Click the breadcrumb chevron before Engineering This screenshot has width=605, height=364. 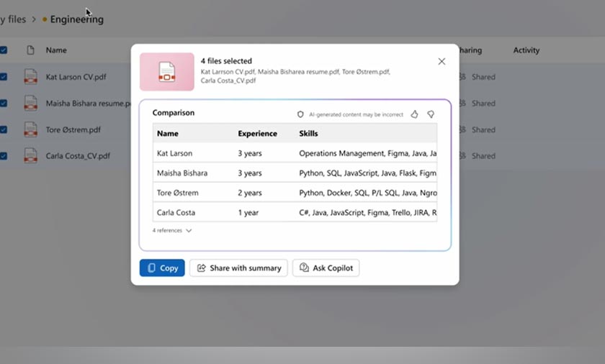(x=34, y=19)
